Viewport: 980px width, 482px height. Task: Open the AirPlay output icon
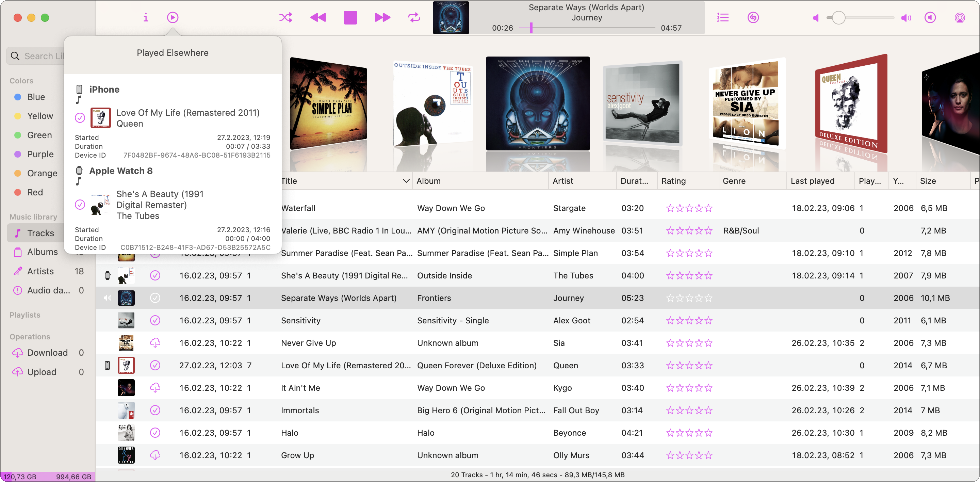(x=960, y=17)
